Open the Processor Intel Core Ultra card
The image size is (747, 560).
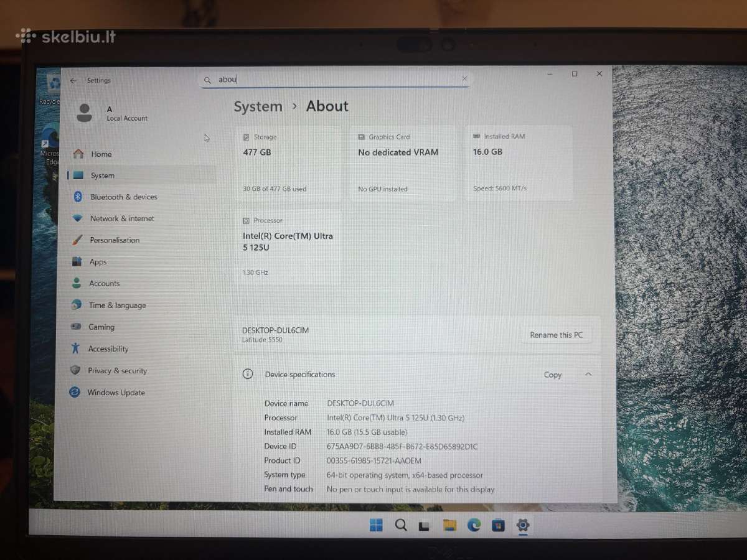coord(289,247)
